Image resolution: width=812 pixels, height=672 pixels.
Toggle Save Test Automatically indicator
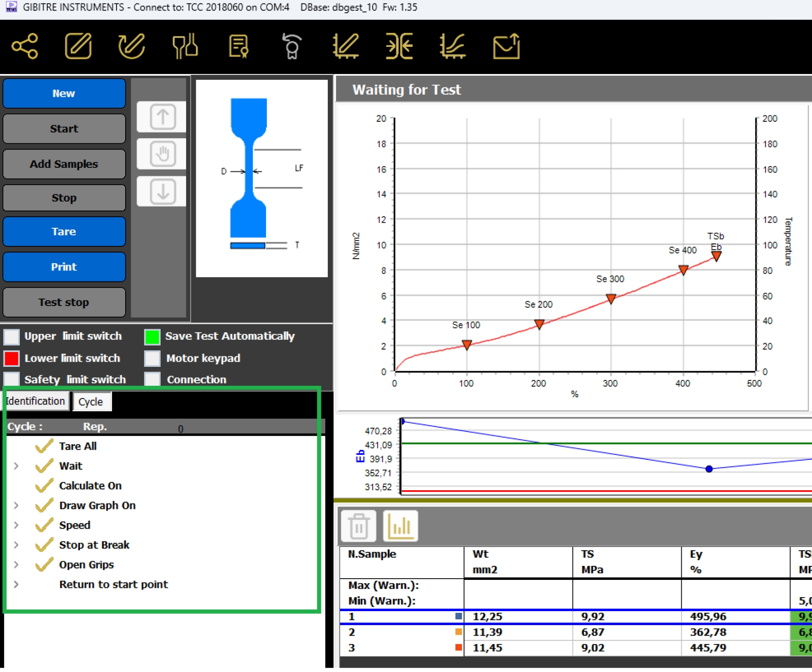coord(152,337)
